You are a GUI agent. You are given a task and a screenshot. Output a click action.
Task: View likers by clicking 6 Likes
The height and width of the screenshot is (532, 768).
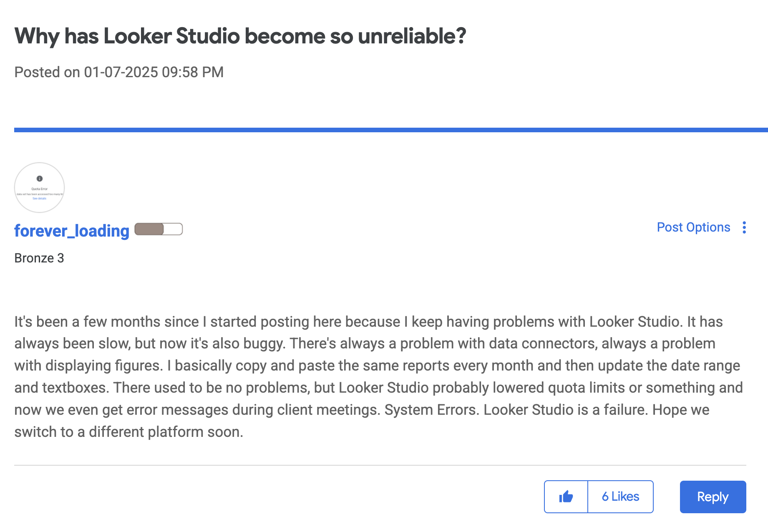click(x=620, y=497)
